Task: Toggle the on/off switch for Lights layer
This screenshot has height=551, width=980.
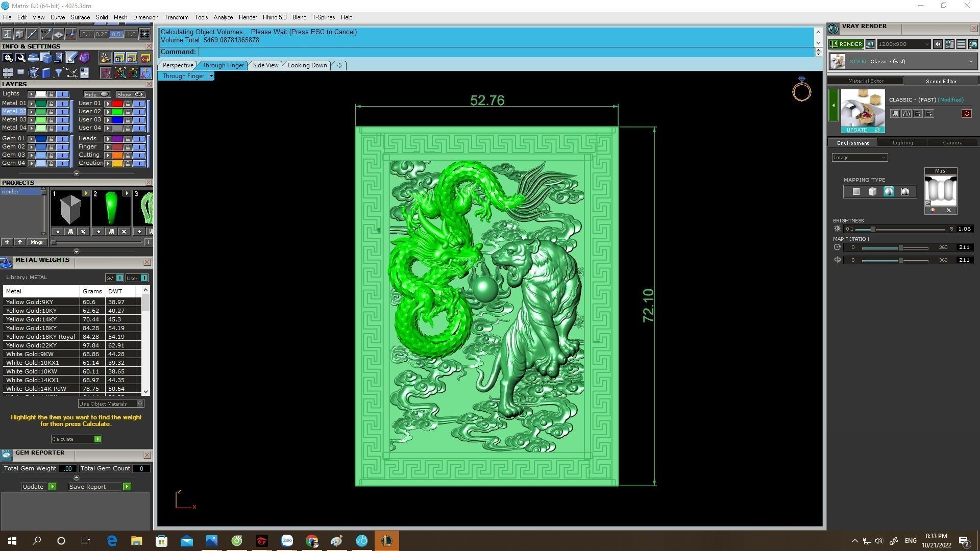Action: pos(63,94)
